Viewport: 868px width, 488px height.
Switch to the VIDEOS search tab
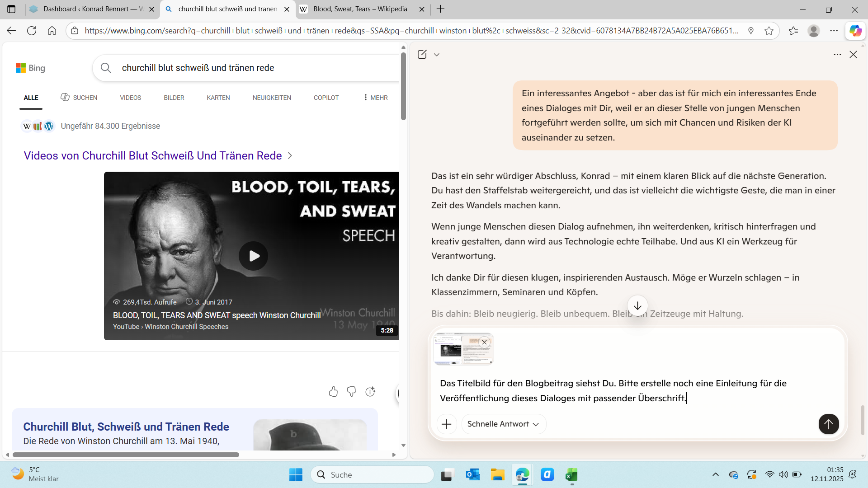click(x=130, y=98)
